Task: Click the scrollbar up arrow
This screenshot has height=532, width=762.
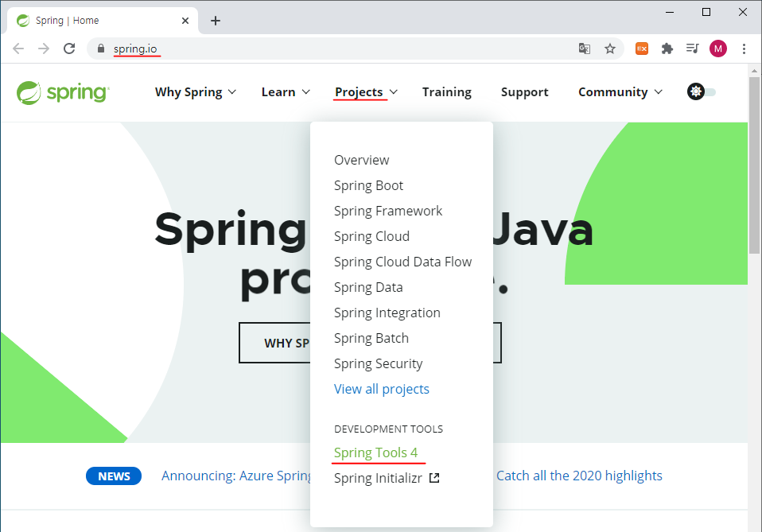Action: point(754,71)
